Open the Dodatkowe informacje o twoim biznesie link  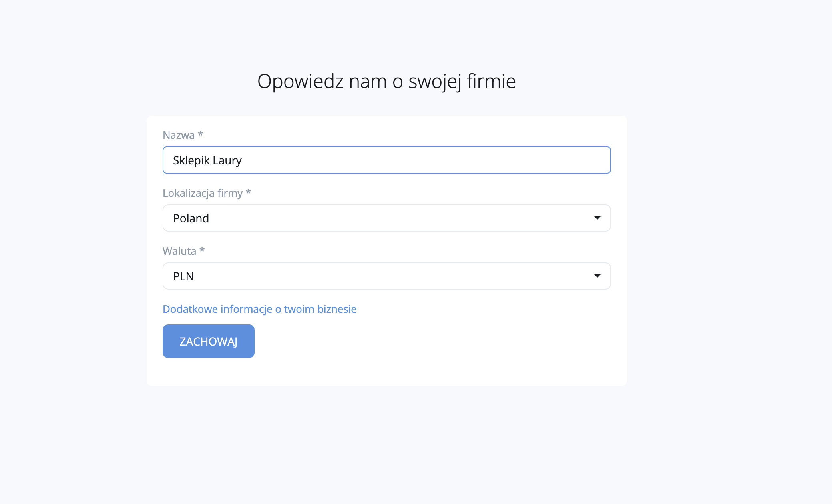(259, 309)
